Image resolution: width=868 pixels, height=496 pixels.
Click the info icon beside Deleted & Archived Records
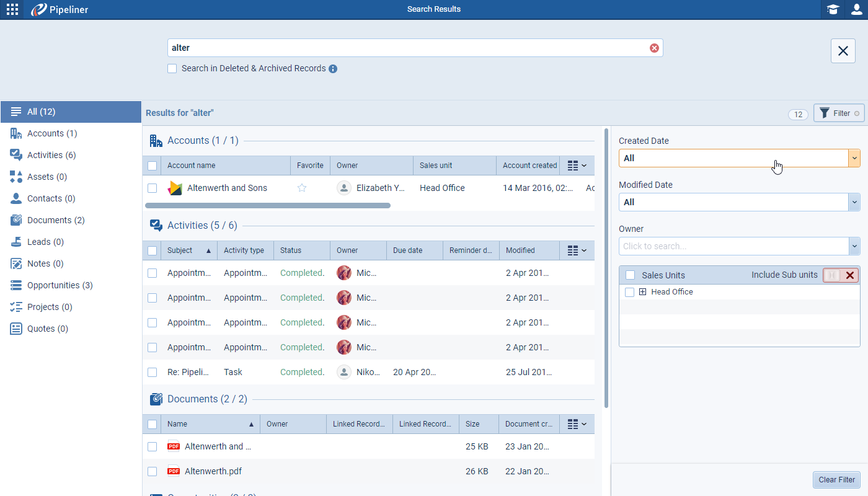pyautogui.click(x=333, y=69)
